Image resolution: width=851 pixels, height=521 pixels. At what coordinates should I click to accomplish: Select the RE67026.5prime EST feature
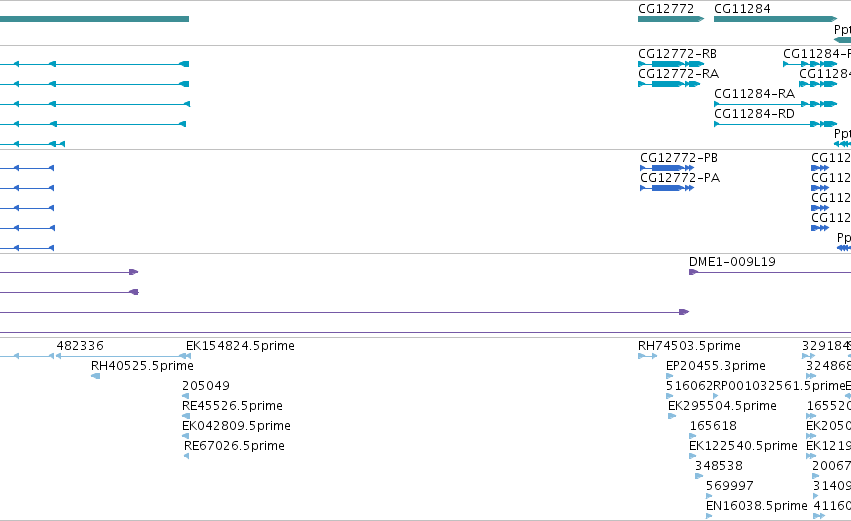(186, 456)
